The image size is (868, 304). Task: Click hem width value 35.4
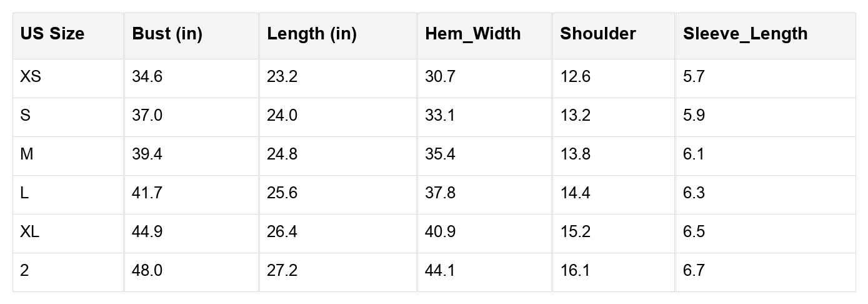pos(440,155)
